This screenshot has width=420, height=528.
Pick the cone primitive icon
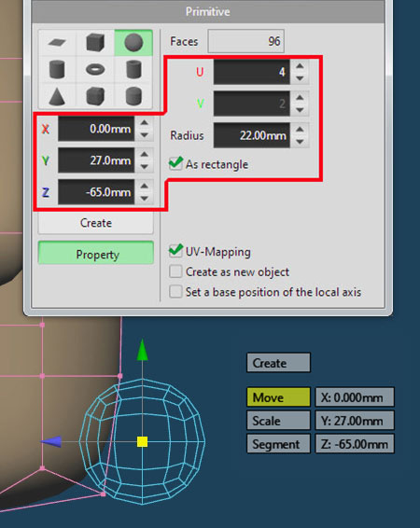tap(57, 96)
